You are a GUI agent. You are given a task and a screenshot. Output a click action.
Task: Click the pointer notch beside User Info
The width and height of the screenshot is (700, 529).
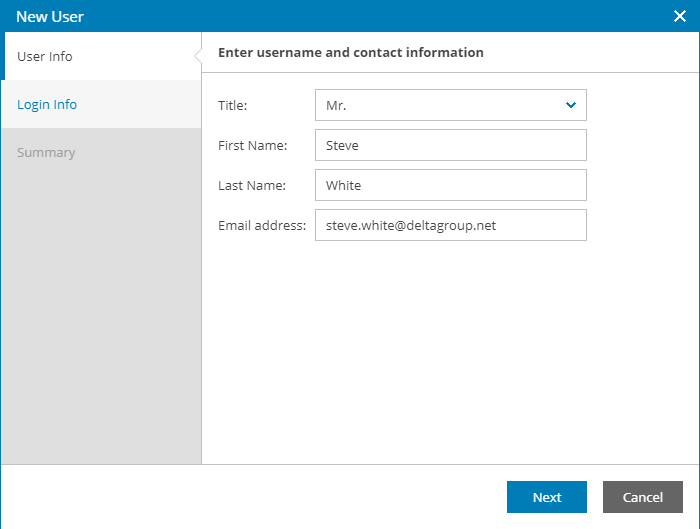point(198,56)
